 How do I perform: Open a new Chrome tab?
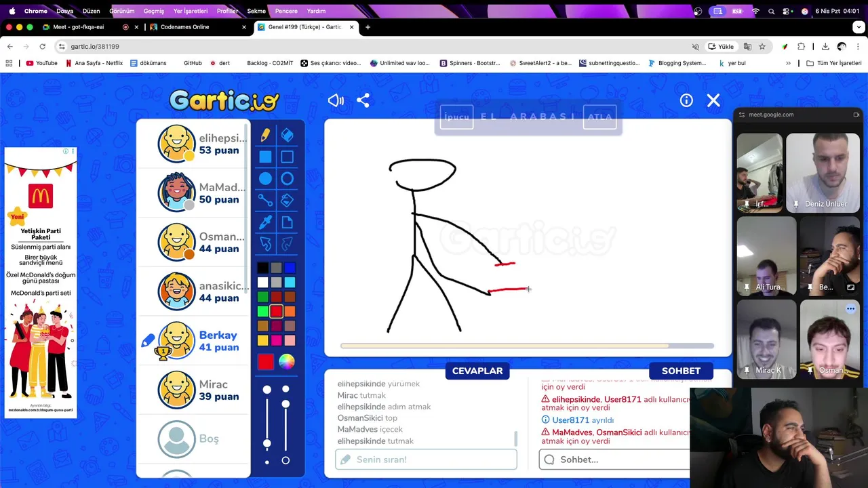[x=368, y=27]
